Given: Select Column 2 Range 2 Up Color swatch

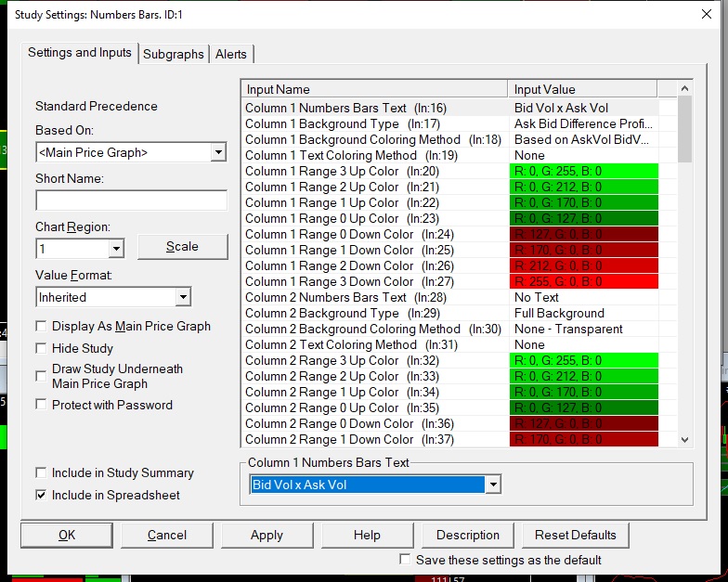Looking at the screenshot, I should [x=583, y=377].
